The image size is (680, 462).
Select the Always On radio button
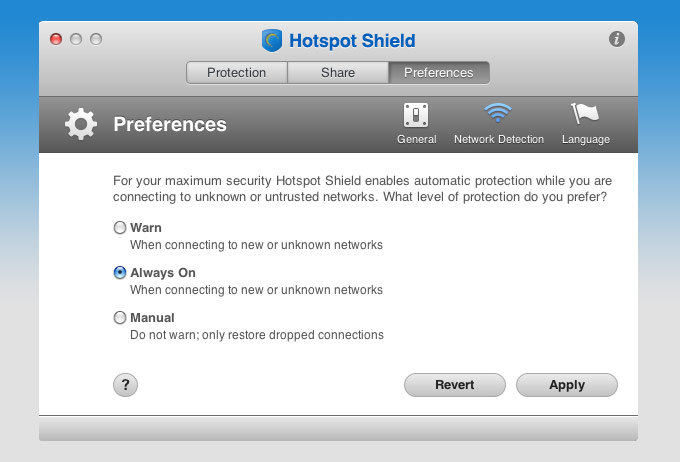click(120, 272)
